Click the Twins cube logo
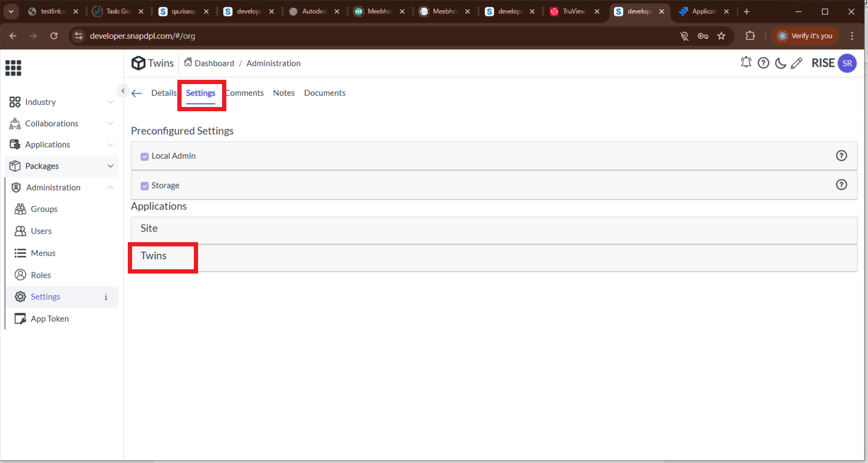This screenshot has height=463, width=868. point(138,63)
